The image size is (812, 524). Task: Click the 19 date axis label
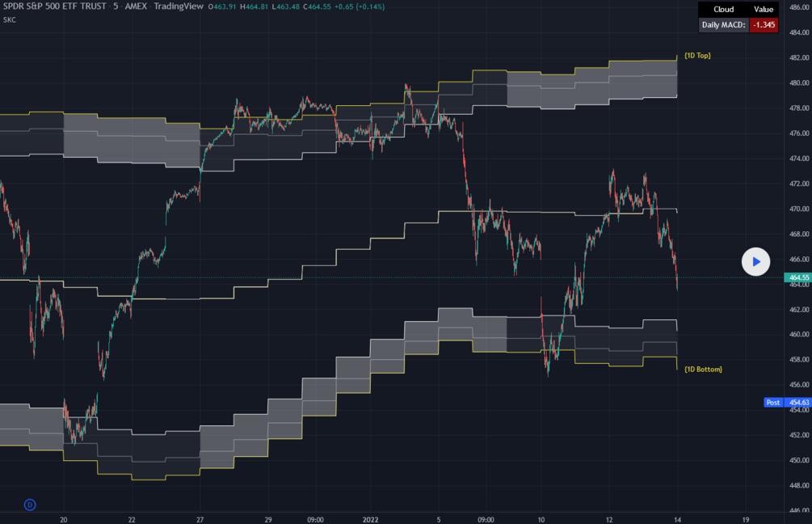(746, 519)
